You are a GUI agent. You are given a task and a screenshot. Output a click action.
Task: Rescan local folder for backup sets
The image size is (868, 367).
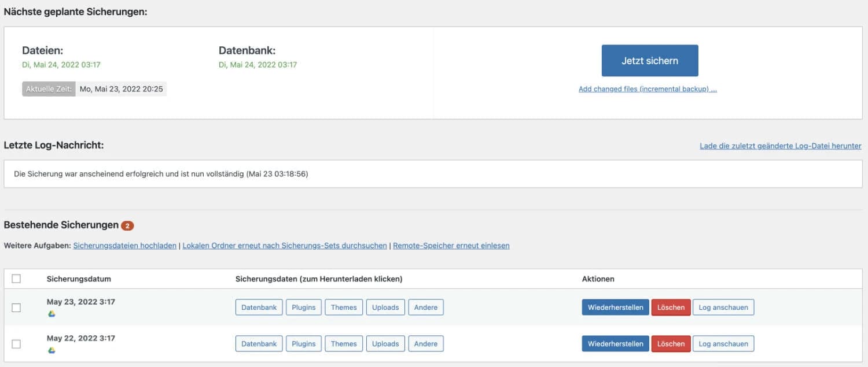click(x=285, y=245)
